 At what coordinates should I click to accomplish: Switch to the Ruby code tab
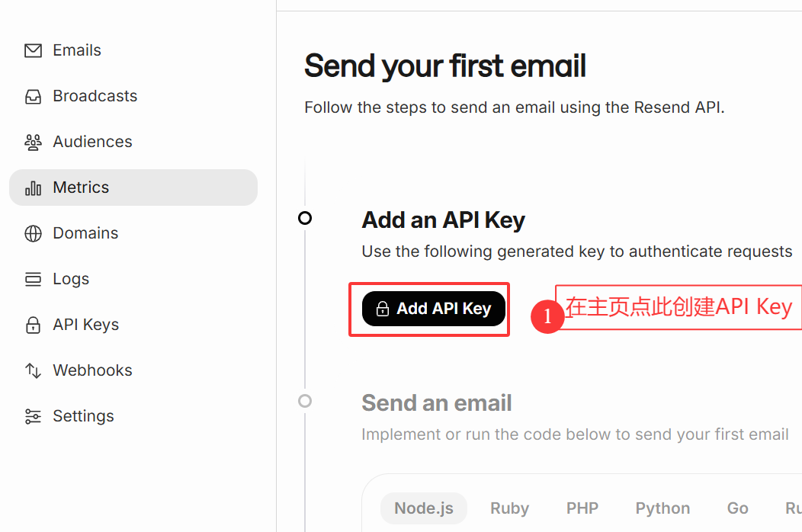click(x=509, y=508)
